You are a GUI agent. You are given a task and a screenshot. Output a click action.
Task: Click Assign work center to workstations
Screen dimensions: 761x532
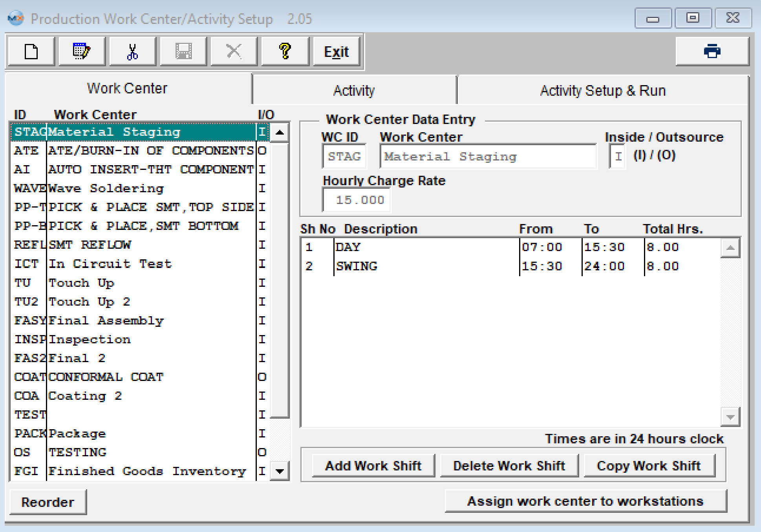[585, 501]
